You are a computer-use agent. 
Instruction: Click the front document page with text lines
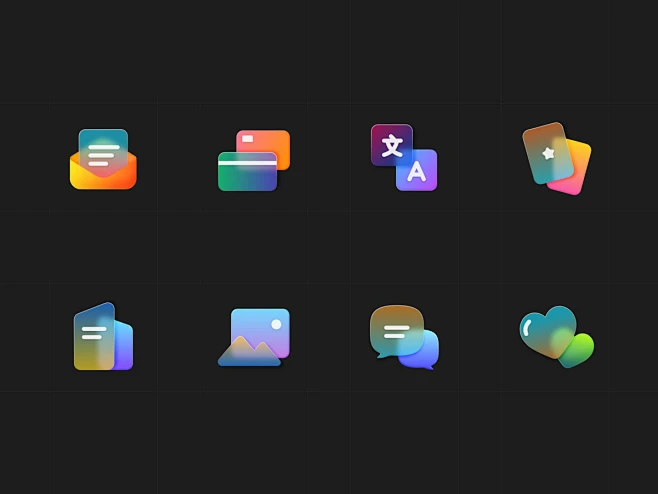click(x=94, y=336)
